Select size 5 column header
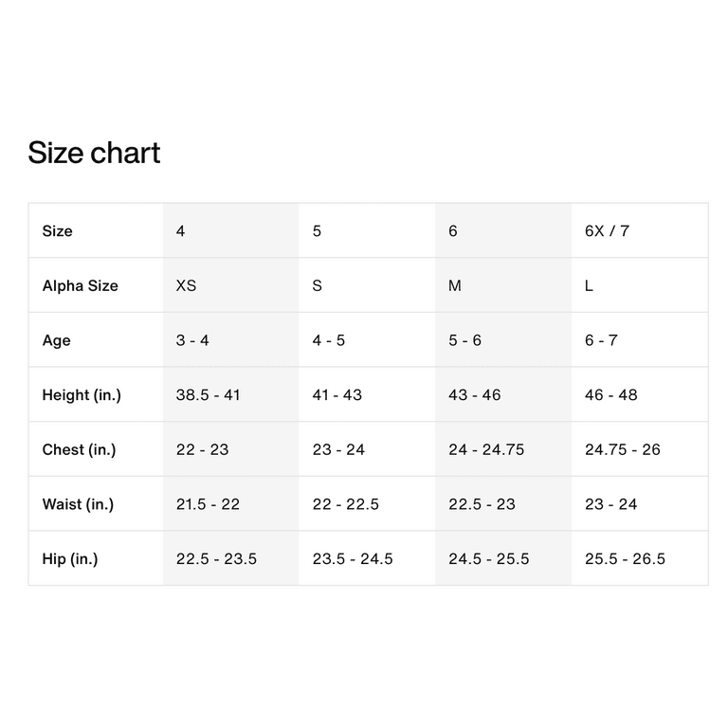Image resolution: width=728 pixels, height=728 pixels. click(317, 231)
